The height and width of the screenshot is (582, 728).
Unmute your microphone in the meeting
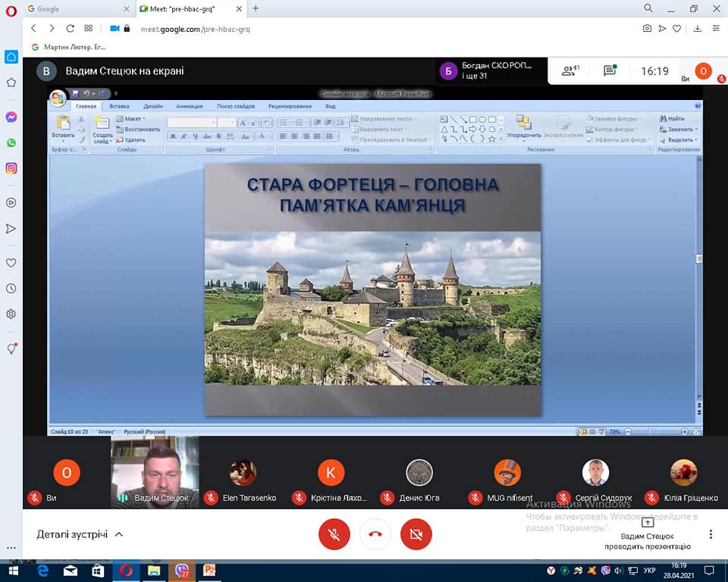(x=334, y=534)
